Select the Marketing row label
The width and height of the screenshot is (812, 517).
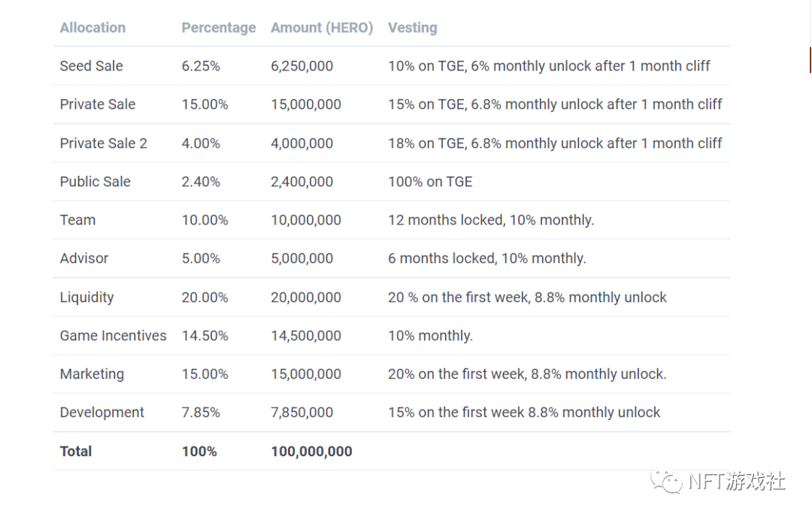pyautogui.click(x=92, y=374)
